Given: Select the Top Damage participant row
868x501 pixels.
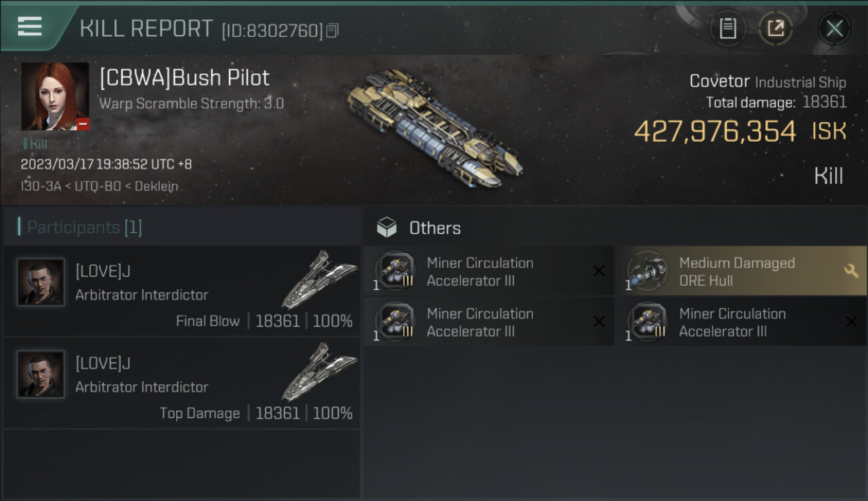Looking at the screenshot, I should click(x=182, y=383).
